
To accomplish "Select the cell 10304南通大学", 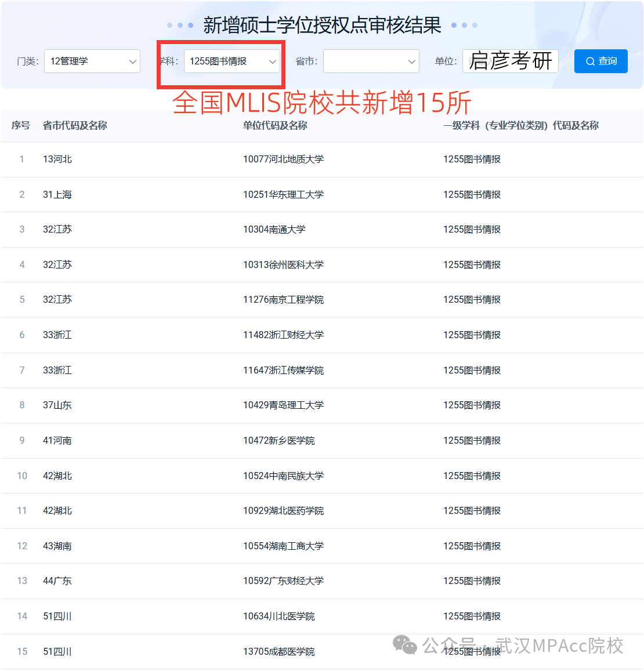I will (274, 230).
